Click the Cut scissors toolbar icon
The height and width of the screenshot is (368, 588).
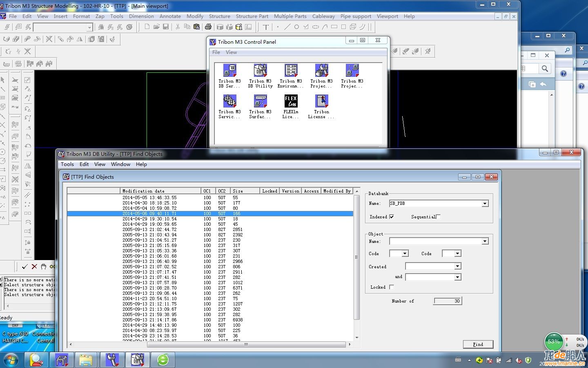(178, 27)
